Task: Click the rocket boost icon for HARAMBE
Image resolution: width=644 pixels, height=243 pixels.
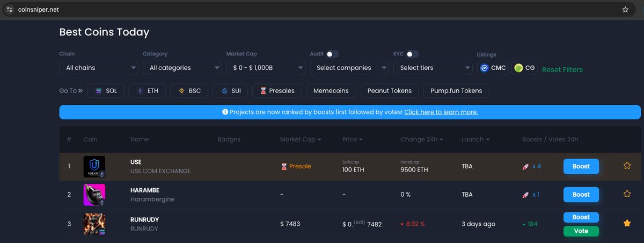Action: click(526, 195)
